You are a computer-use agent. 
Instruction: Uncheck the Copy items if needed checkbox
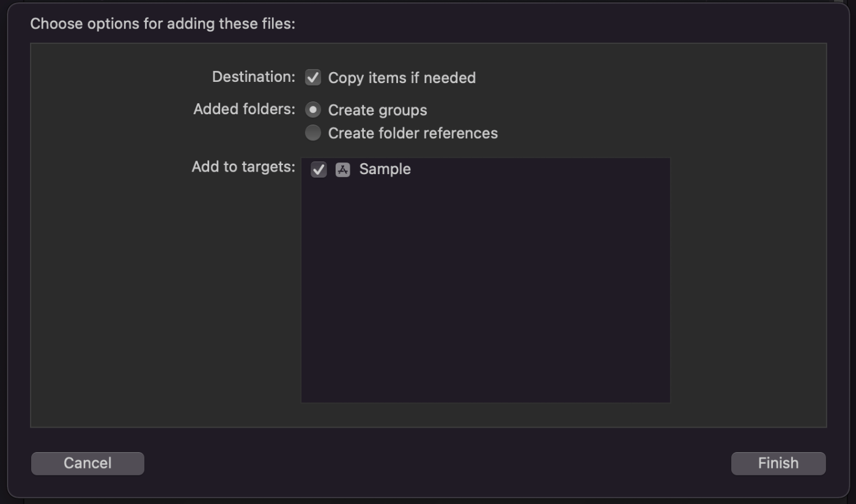tap(313, 78)
